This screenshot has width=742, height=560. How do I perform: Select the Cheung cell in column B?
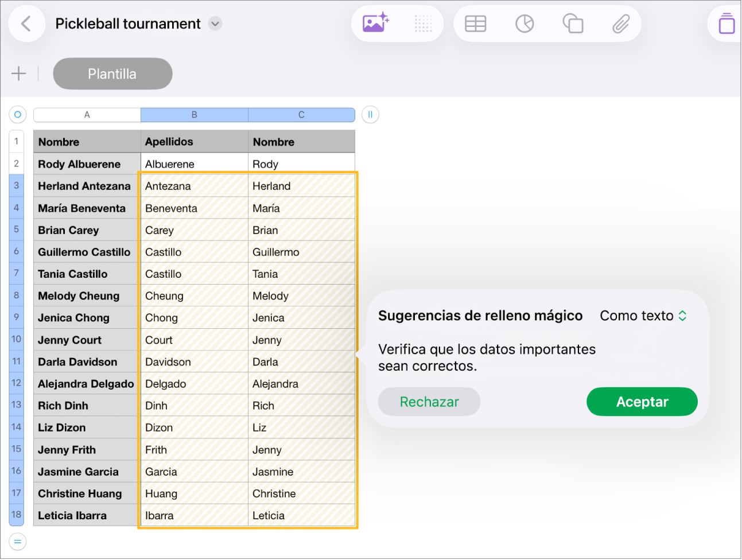(x=195, y=296)
